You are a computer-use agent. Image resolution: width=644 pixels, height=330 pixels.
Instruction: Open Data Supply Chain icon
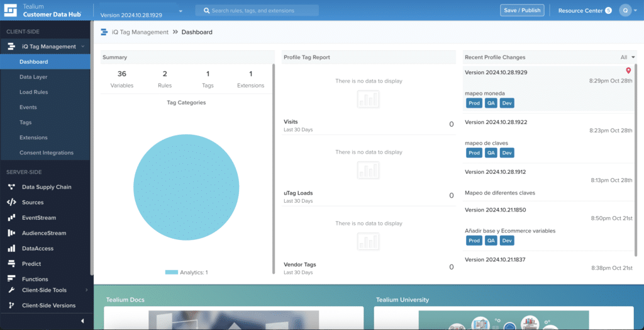tap(11, 187)
